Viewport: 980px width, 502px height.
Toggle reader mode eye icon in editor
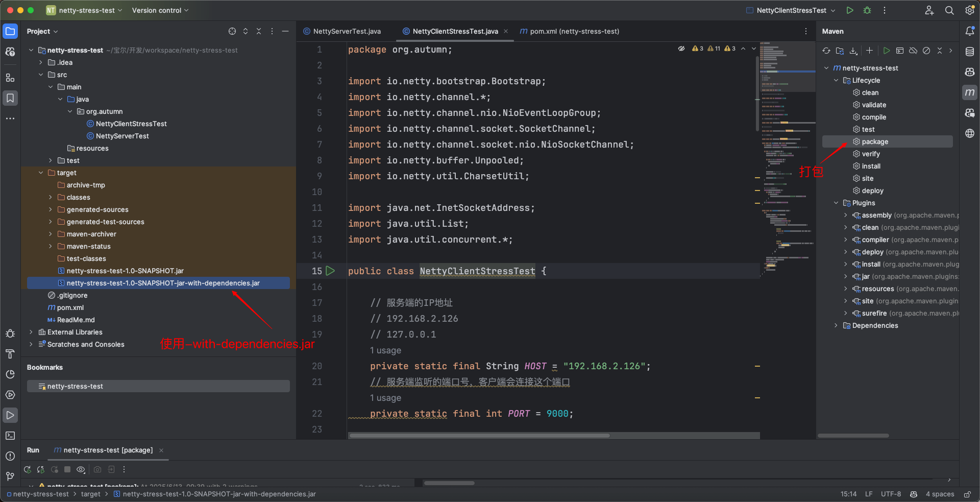coord(681,49)
